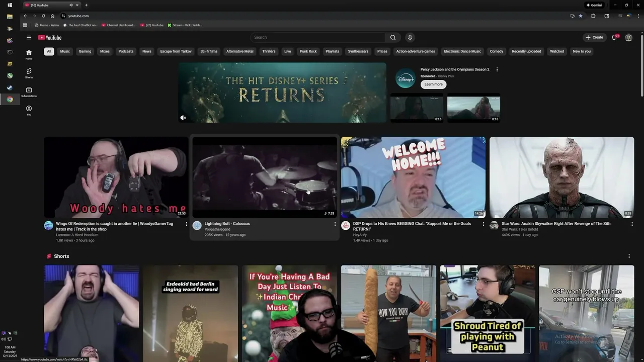This screenshot has width=644, height=362.
Task: Reload the page in Chrome
Action: [x=43, y=16]
